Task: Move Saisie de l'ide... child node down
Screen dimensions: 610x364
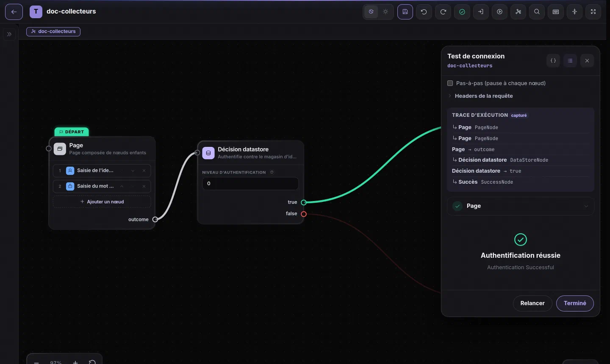Action: [133, 171]
